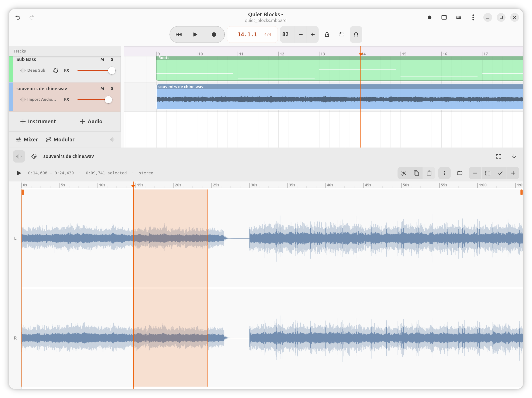This screenshot has width=532, height=398.
Task: Click the right orange end marker handle
Action: (x=521, y=192)
